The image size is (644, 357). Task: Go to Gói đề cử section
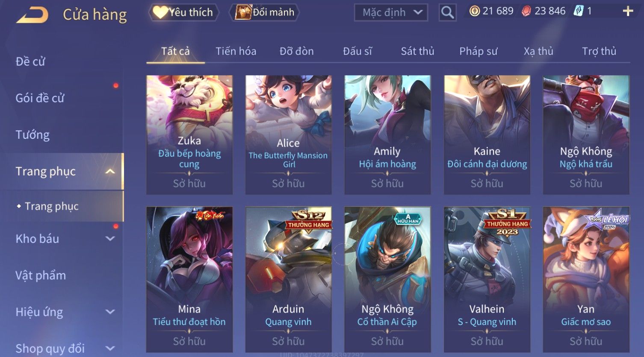(x=40, y=98)
